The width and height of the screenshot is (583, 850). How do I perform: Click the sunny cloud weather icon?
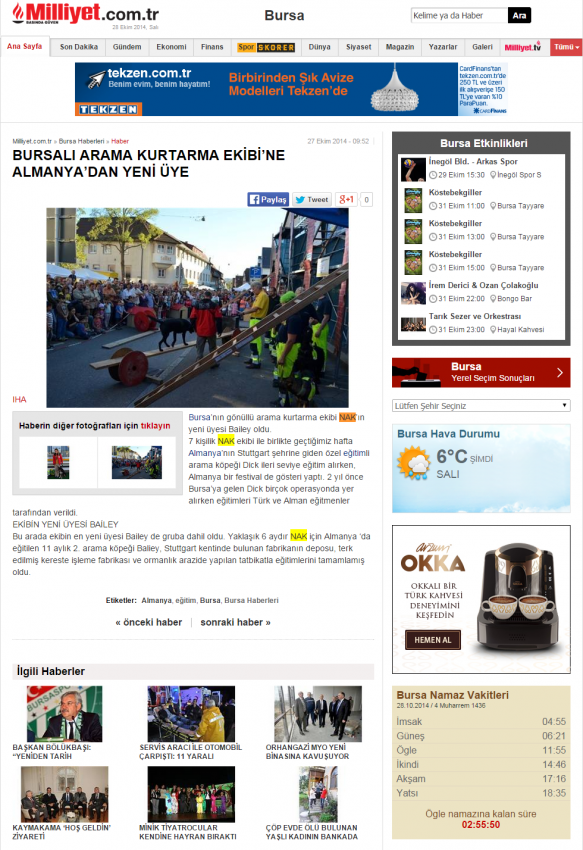click(x=414, y=462)
